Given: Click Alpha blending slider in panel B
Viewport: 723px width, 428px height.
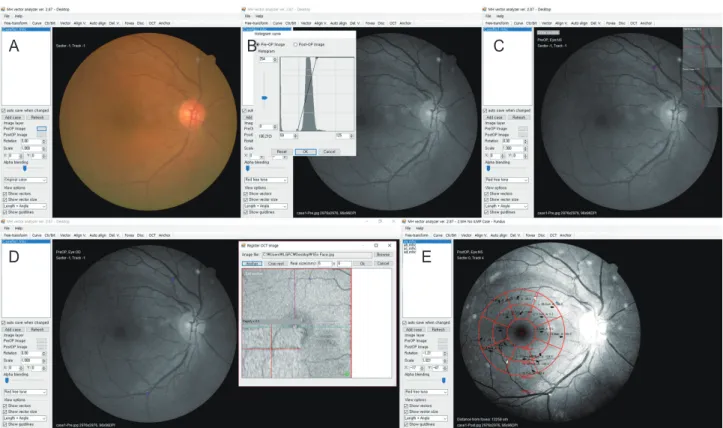Looking at the screenshot, I should (248, 168).
